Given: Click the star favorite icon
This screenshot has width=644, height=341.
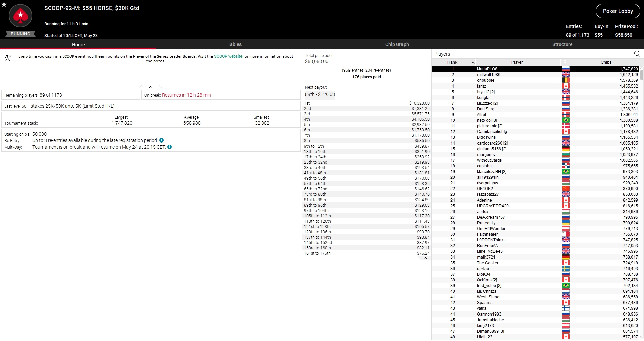Looking at the screenshot, I should [x=4, y=5].
